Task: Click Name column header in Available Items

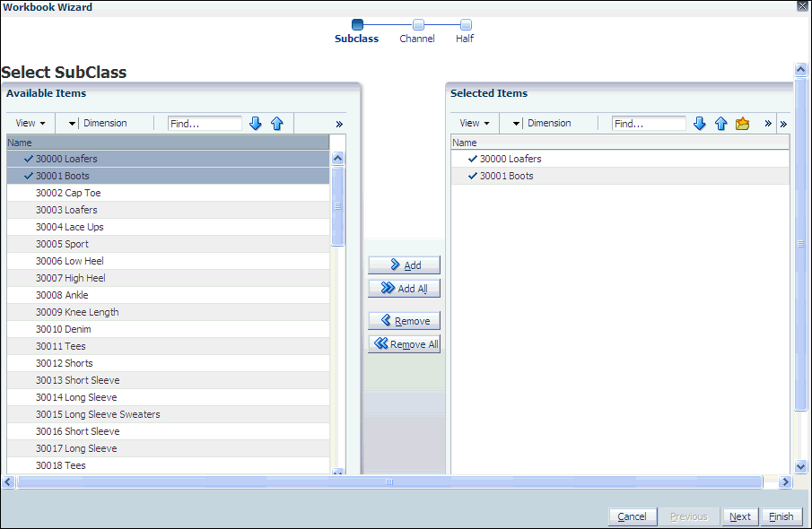Action: tap(169, 143)
